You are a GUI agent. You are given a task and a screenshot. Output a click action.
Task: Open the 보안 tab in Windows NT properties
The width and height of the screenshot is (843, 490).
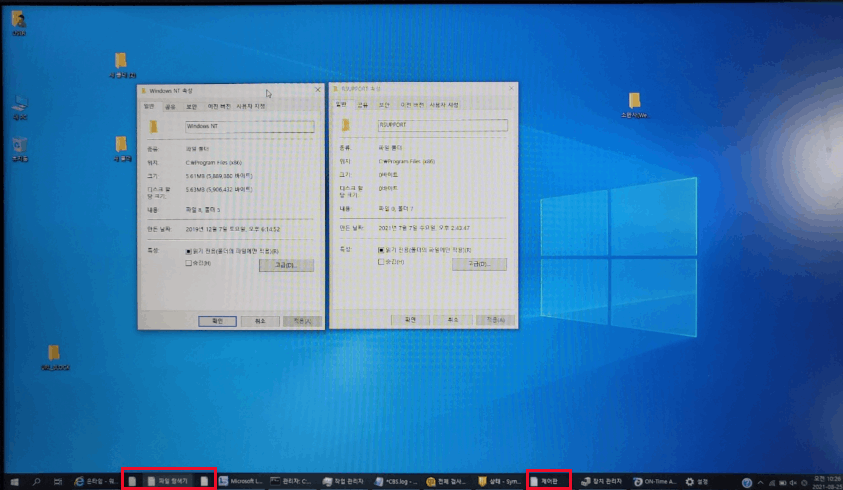191,106
